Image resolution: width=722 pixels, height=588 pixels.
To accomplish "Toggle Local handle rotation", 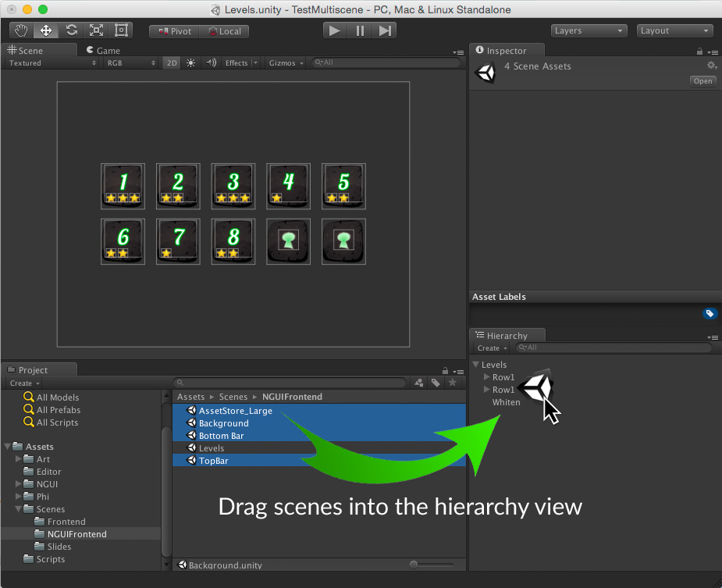I will click(224, 31).
